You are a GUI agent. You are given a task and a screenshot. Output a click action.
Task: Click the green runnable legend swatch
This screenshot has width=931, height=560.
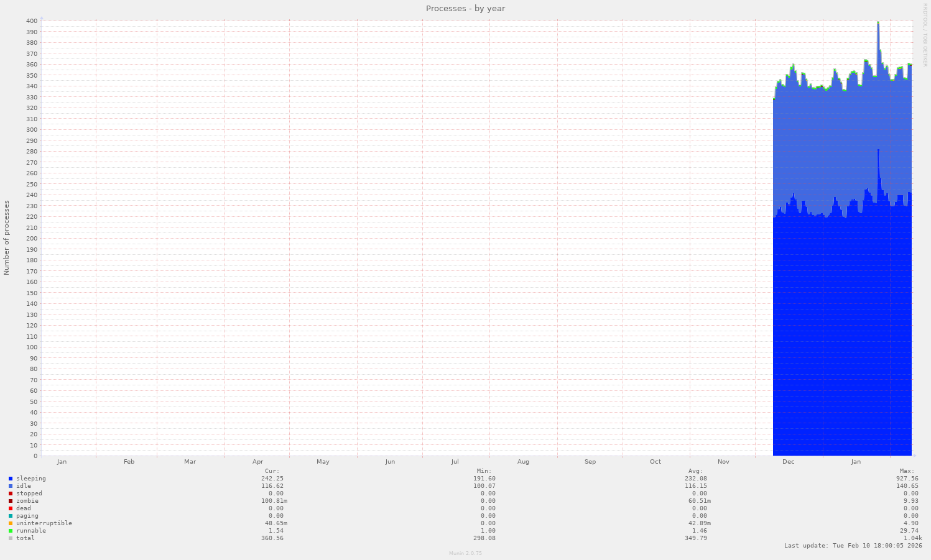[x=11, y=531]
